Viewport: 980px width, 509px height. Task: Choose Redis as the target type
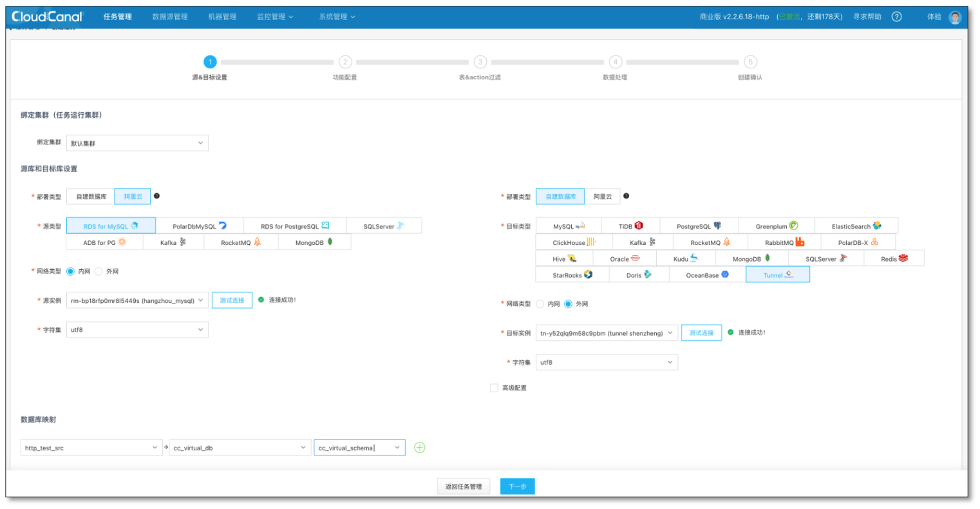(x=894, y=259)
